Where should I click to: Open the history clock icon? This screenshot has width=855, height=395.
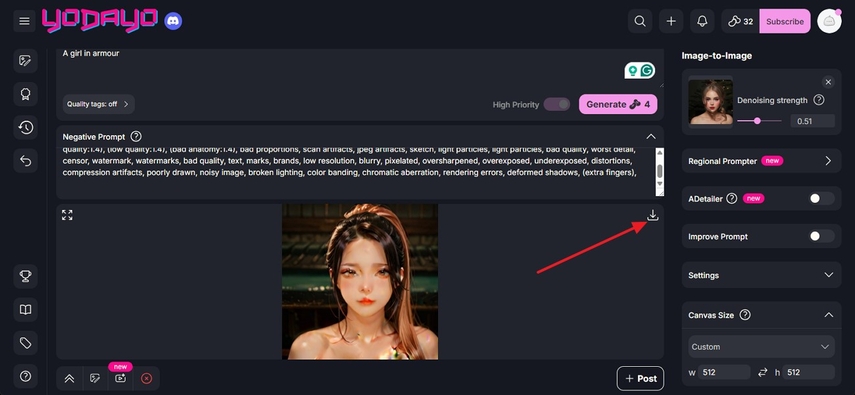pos(26,128)
